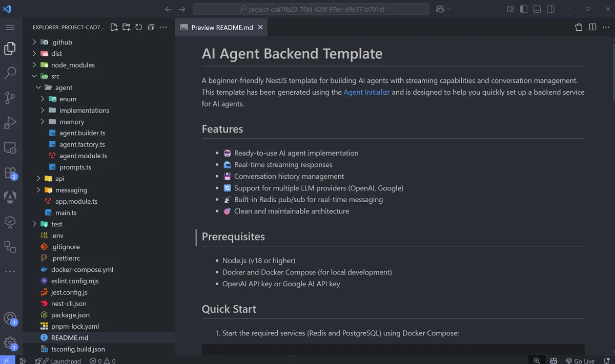Screen dimensions: 615x364
Task: Collapse all folders in Explorer
Action: click(x=151, y=27)
